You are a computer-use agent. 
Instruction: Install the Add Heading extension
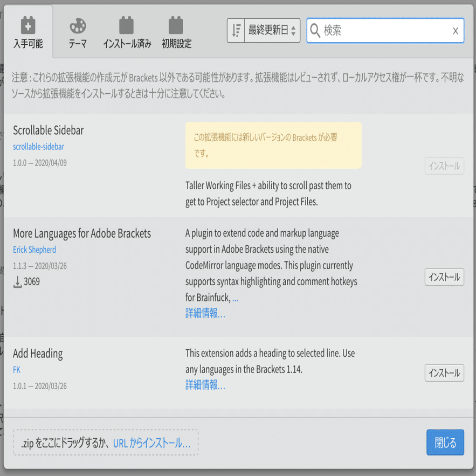444,372
